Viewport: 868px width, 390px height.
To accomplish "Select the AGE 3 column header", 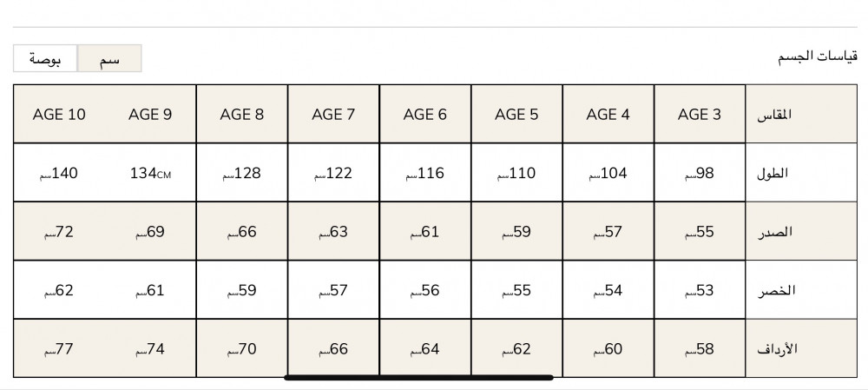I will coord(700,114).
